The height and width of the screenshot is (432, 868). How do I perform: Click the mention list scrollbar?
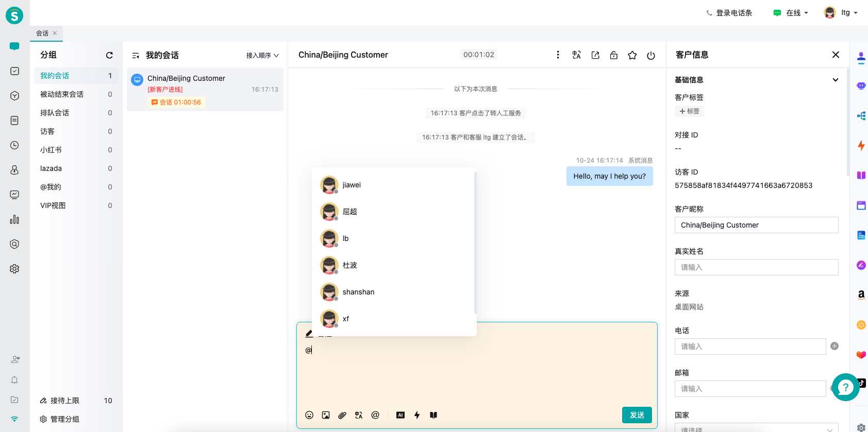pyautogui.click(x=475, y=243)
